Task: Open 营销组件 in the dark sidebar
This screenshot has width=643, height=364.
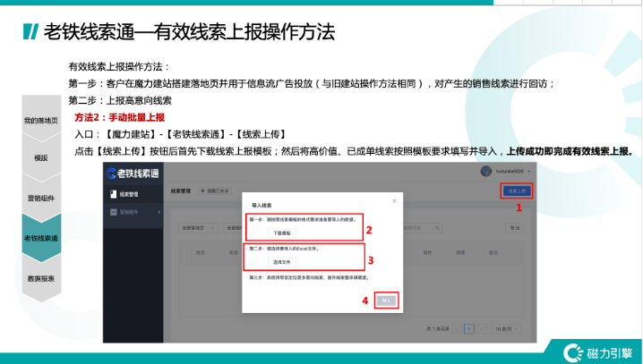Action: click(x=133, y=212)
